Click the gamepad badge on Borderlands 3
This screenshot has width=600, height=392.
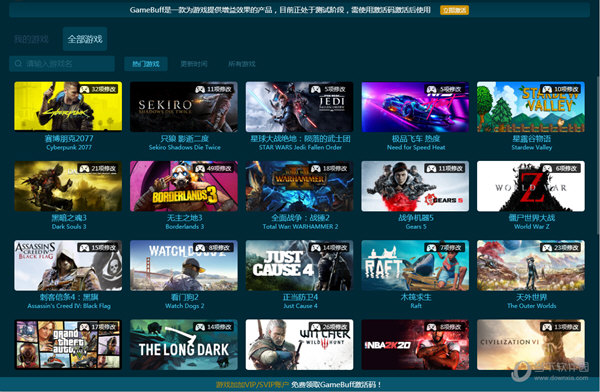pos(214,168)
